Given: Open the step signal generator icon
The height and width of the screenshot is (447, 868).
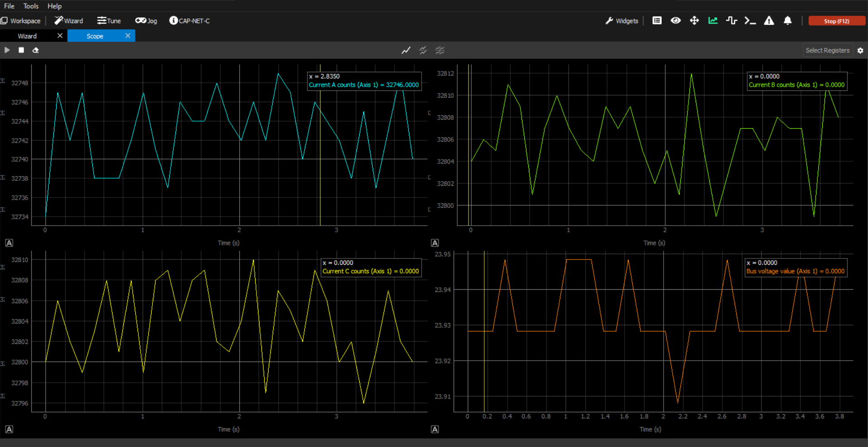Looking at the screenshot, I should [731, 21].
